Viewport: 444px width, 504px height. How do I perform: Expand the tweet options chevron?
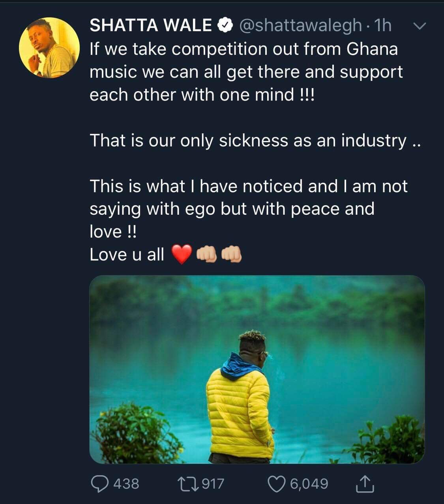(419, 26)
